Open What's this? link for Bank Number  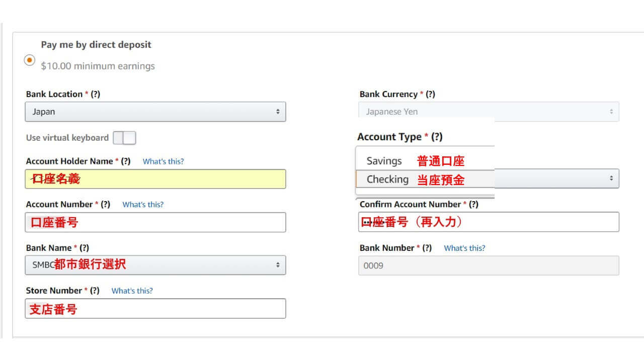(x=464, y=248)
